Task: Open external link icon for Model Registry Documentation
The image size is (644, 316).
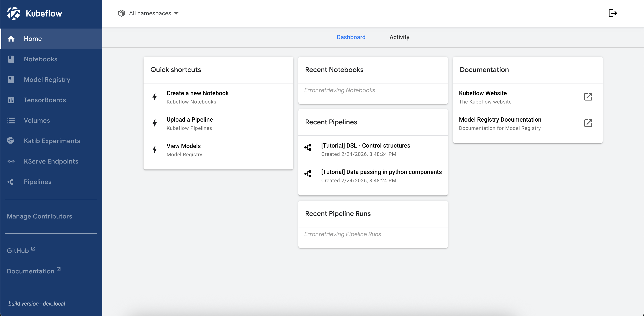Action: [588, 123]
